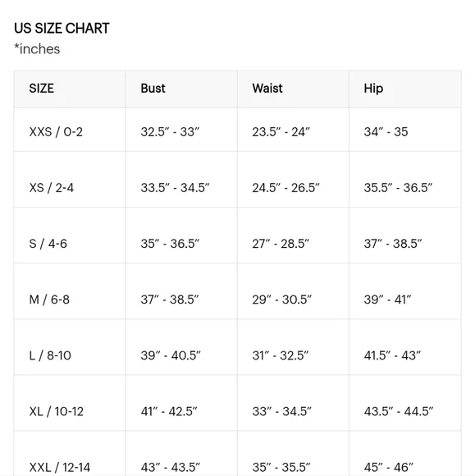Click hip measurement 37" - 38.5"
475x476 pixels.
pyautogui.click(x=393, y=244)
